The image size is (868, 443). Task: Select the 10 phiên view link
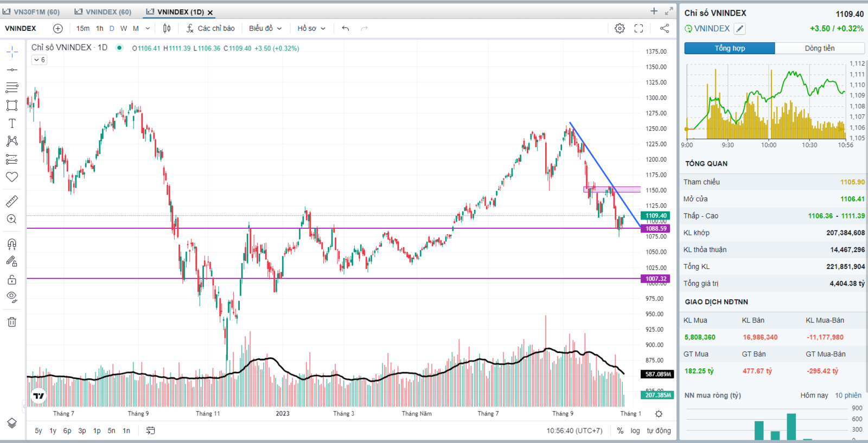[848, 395]
